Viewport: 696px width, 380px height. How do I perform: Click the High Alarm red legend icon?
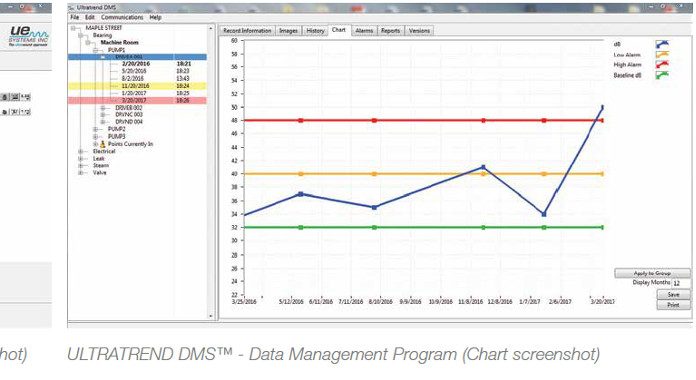[662, 65]
